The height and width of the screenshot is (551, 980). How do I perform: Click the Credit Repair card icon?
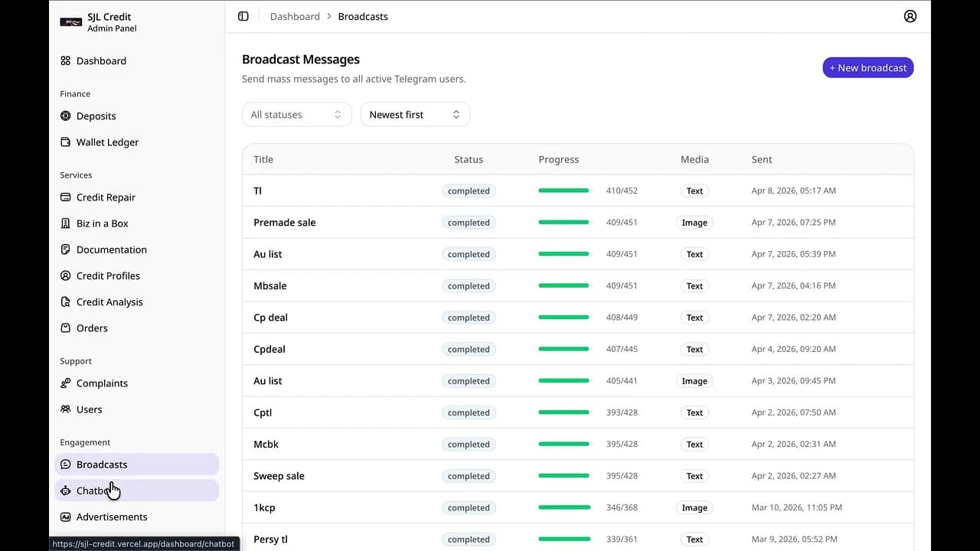point(65,197)
